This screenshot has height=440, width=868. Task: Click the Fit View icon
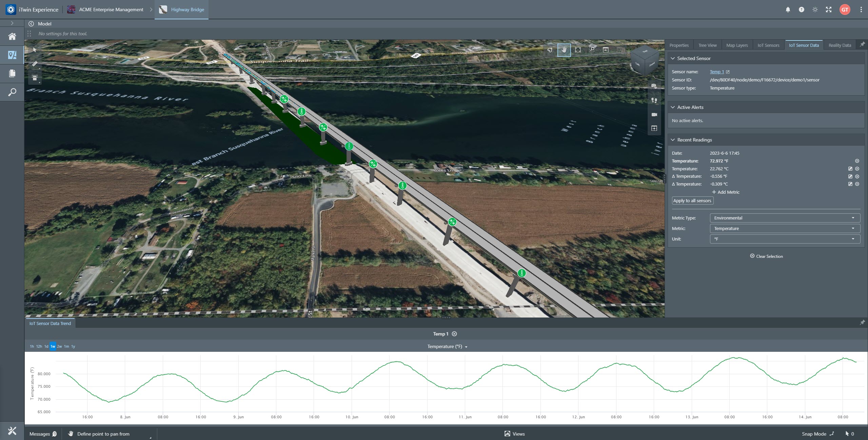point(578,50)
